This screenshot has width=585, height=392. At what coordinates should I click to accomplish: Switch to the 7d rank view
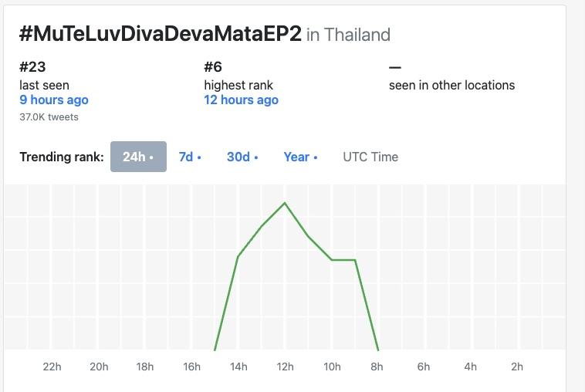click(x=190, y=157)
